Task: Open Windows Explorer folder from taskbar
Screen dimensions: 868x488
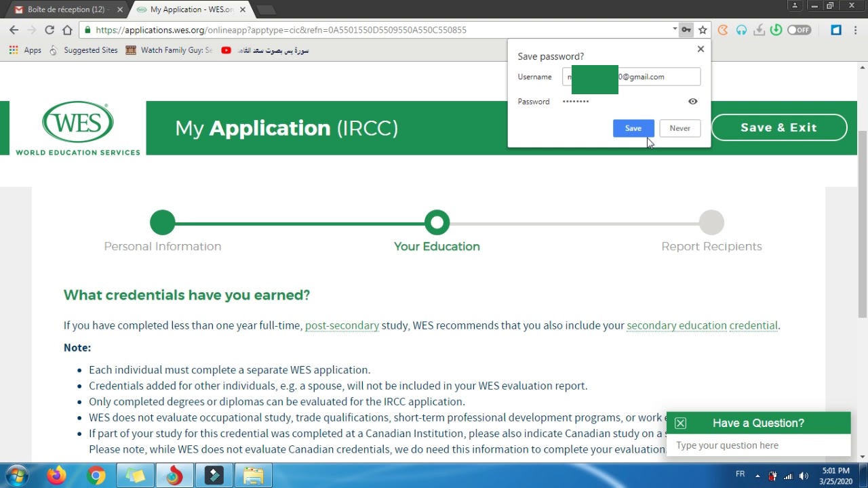Action: (254, 476)
